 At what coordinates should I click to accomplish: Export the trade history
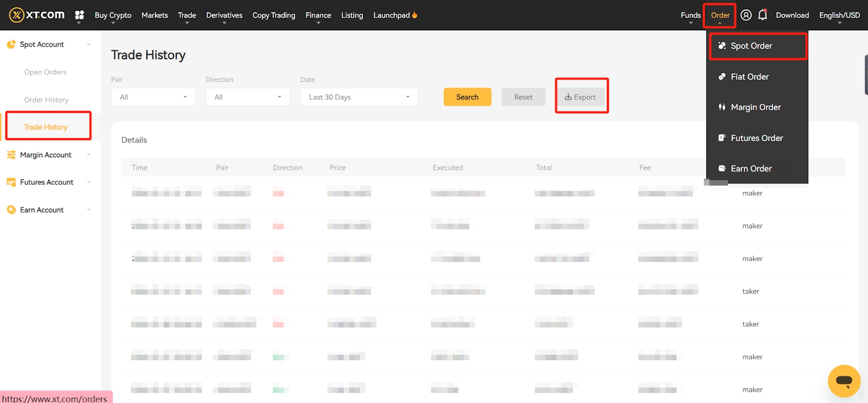(x=580, y=97)
